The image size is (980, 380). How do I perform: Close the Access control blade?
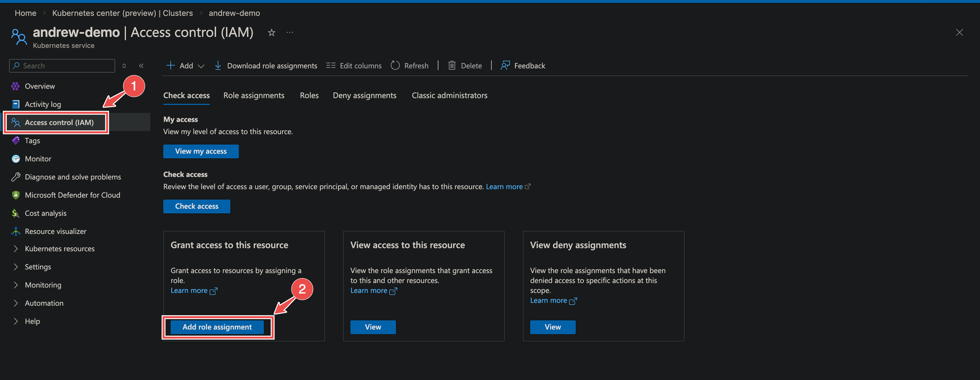959,33
